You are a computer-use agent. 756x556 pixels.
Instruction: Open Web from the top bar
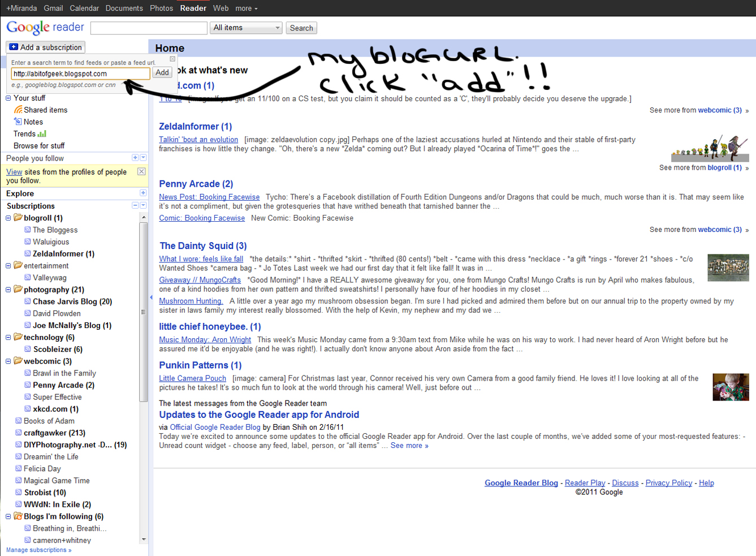click(221, 8)
